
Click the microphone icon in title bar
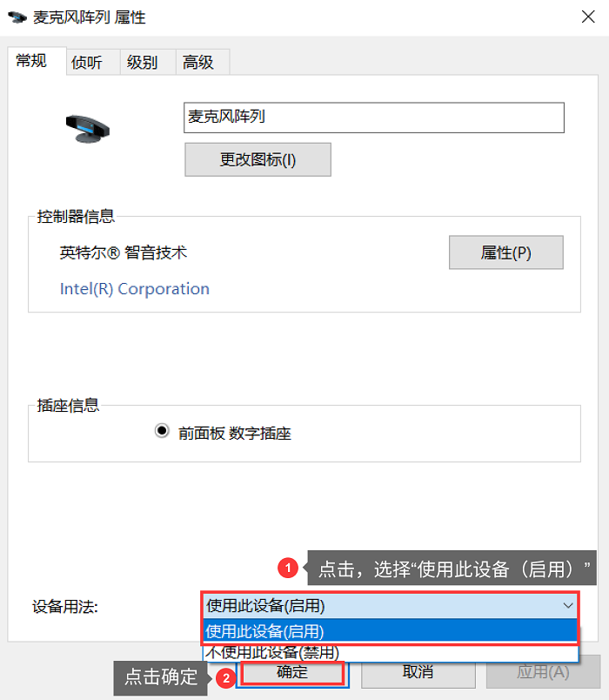(17, 16)
